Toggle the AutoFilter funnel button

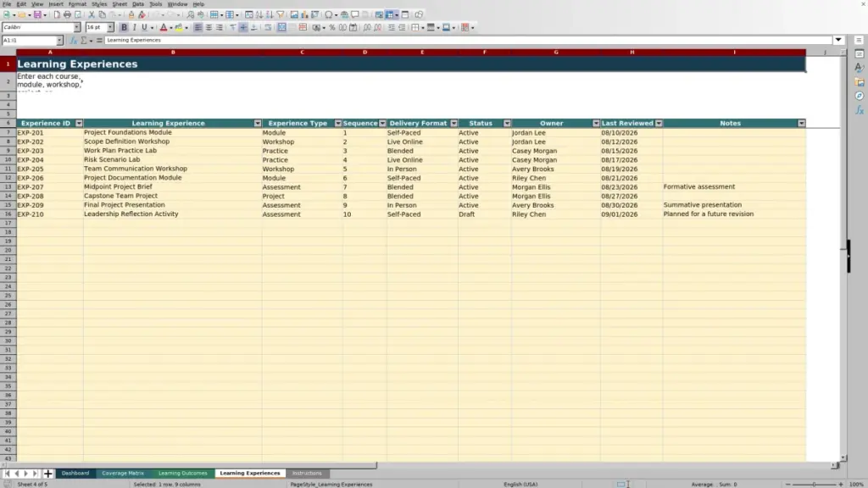[280, 15]
